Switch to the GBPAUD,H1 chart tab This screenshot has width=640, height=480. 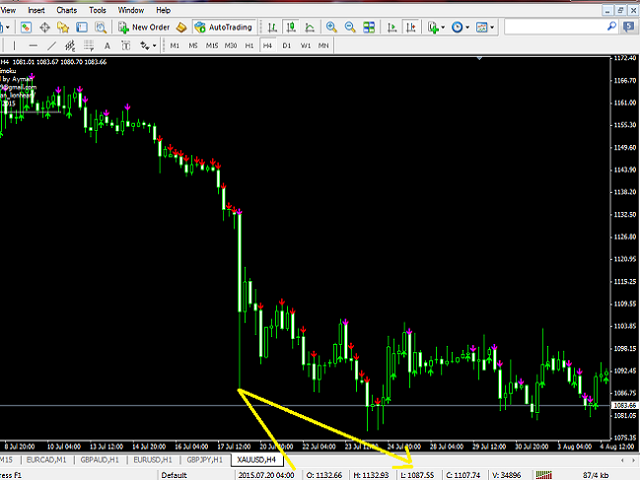pyautogui.click(x=100, y=460)
